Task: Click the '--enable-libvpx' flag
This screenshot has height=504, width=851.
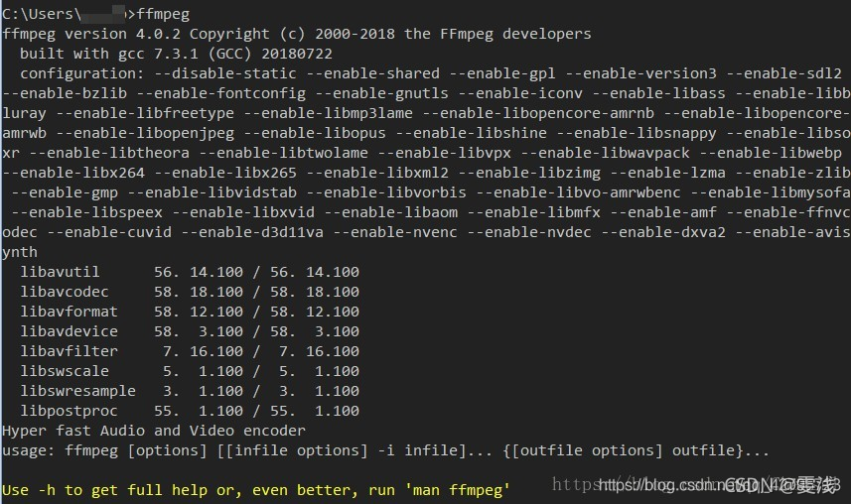Action: [444, 153]
